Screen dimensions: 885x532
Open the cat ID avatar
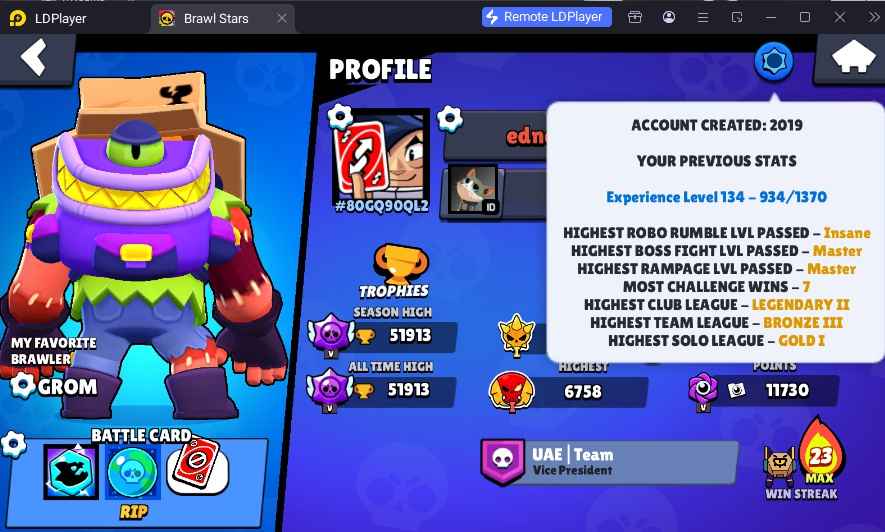472,190
